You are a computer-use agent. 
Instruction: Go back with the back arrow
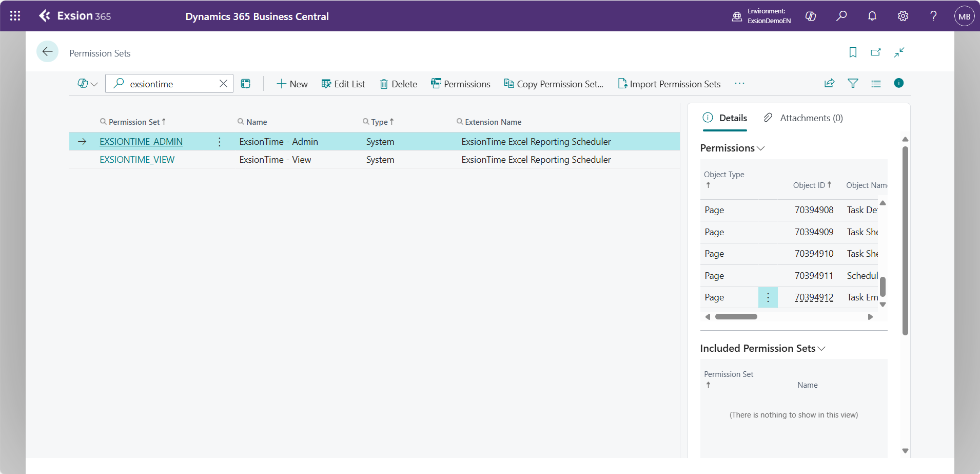47,51
